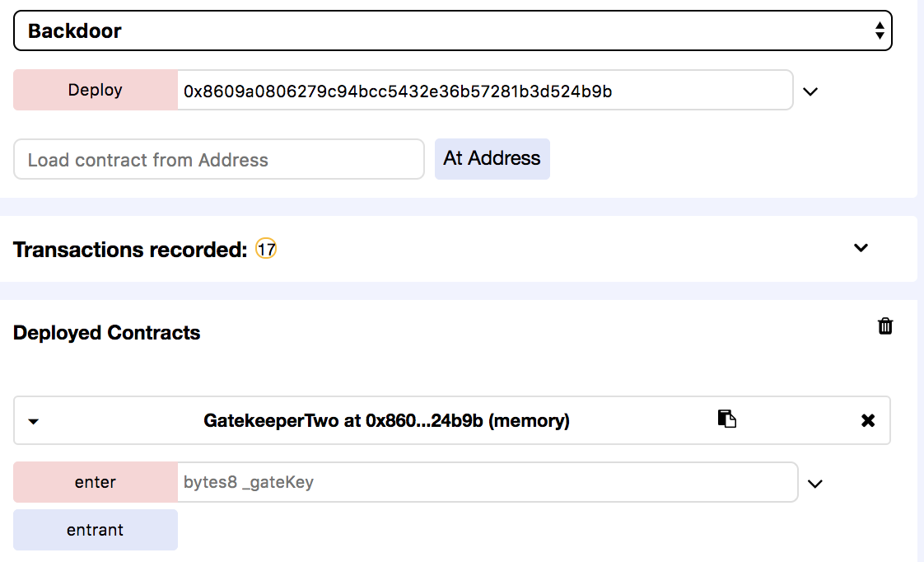
Task: Remove the GatekeeperTwo deployed instance
Action: (867, 421)
